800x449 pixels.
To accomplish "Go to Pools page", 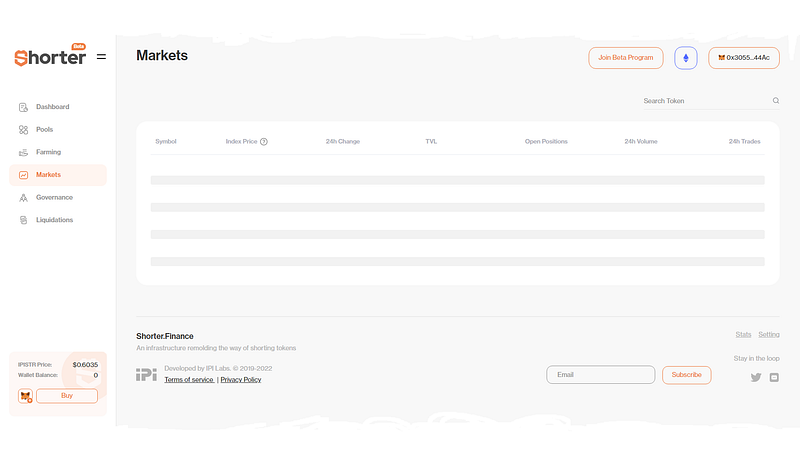I will coord(58,130).
